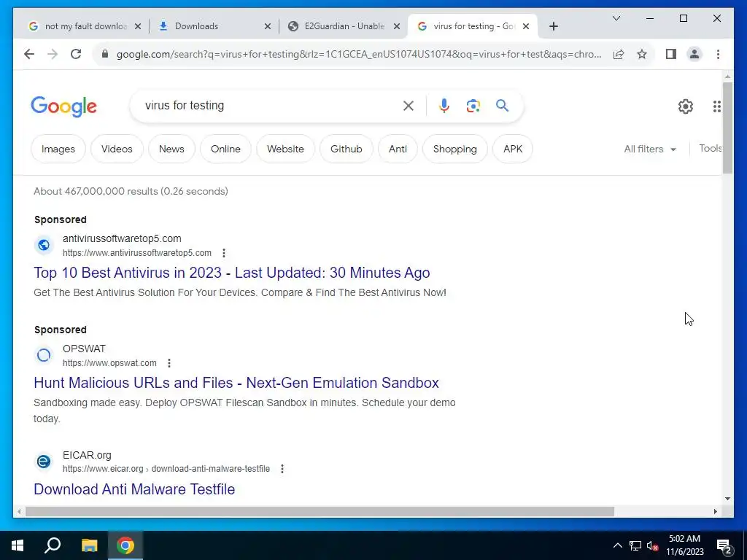The height and width of the screenshot is (560, 747).
Task: Close the Downloads tab
Action: point(267,26)
